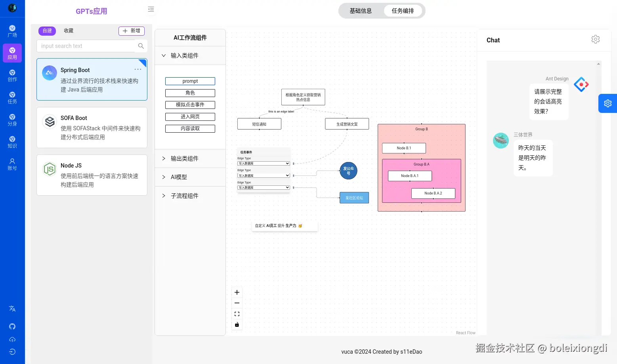
Task: Open the Chat settings gear icon
Action: [595, 39]
